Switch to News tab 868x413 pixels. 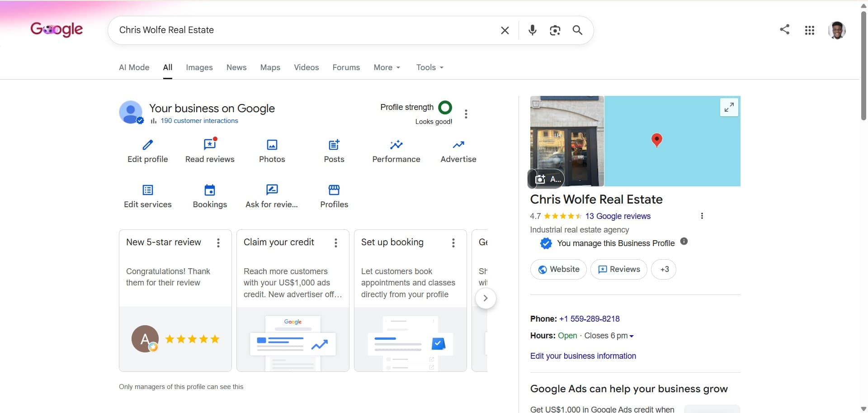[236, 67]
